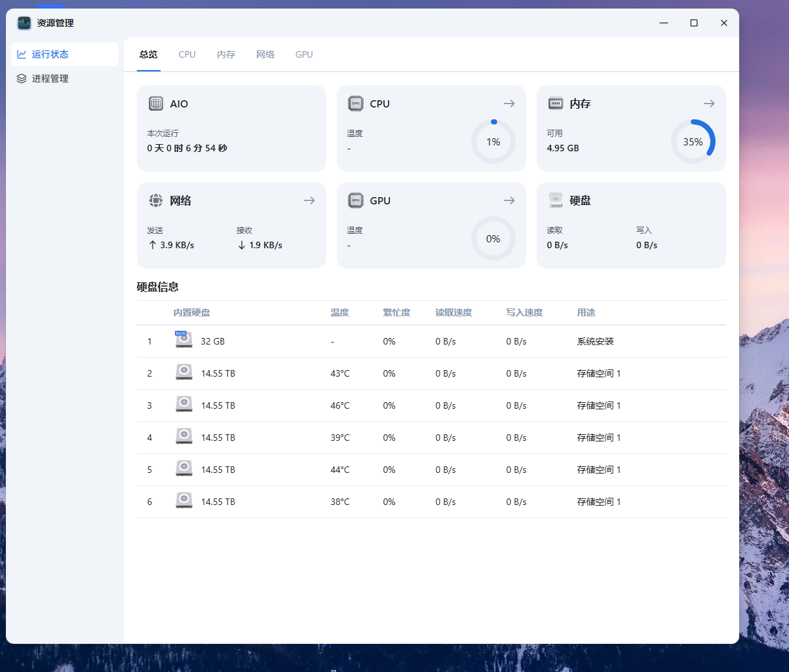
Task: Switch to the GPU tab
Action: (303, 54)
